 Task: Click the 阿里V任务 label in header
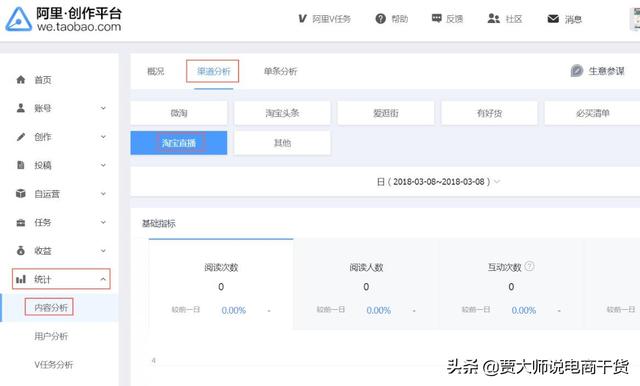331,19
